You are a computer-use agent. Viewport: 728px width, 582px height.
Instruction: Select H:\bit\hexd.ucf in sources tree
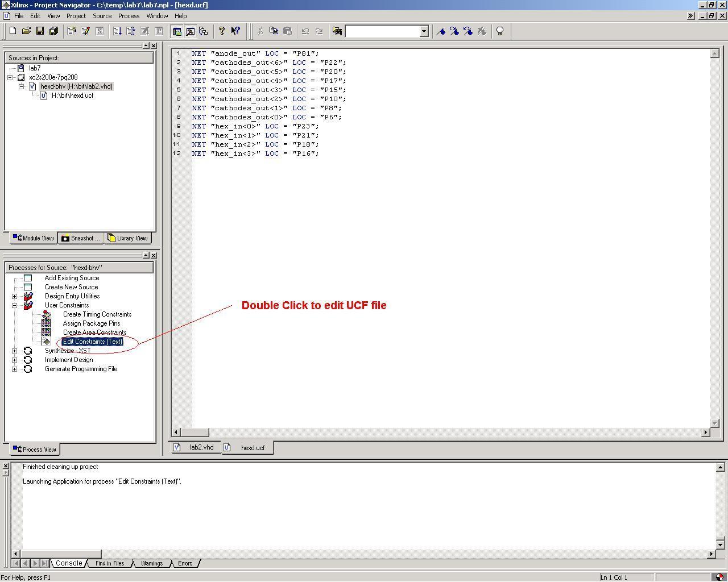pyautogui.click(x=72, y=95)
